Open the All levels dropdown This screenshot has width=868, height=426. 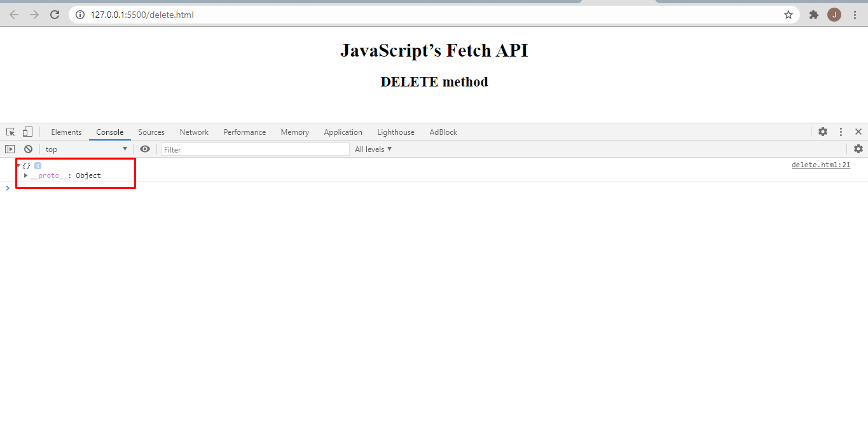click(373, 148)
